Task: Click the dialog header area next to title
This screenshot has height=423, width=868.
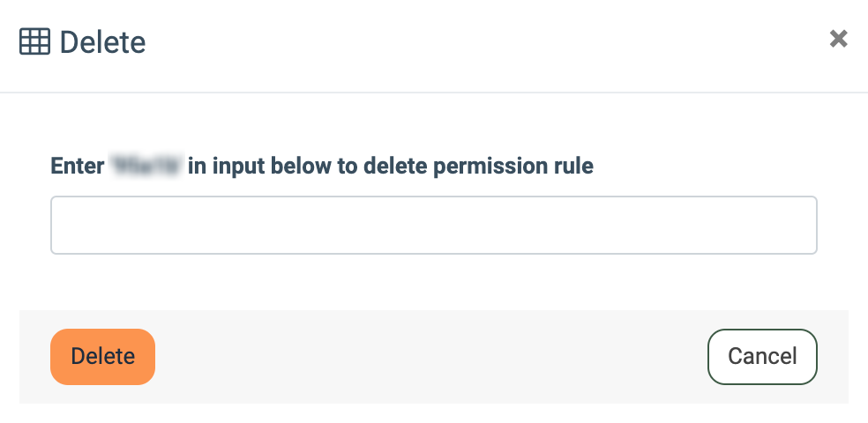Action: pos(485,41)
